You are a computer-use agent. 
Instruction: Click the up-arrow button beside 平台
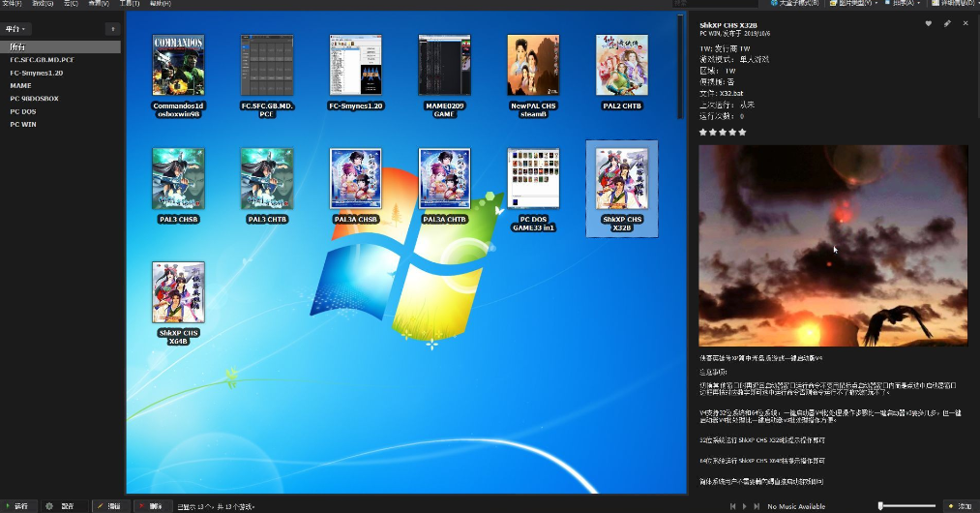(112, 29)
